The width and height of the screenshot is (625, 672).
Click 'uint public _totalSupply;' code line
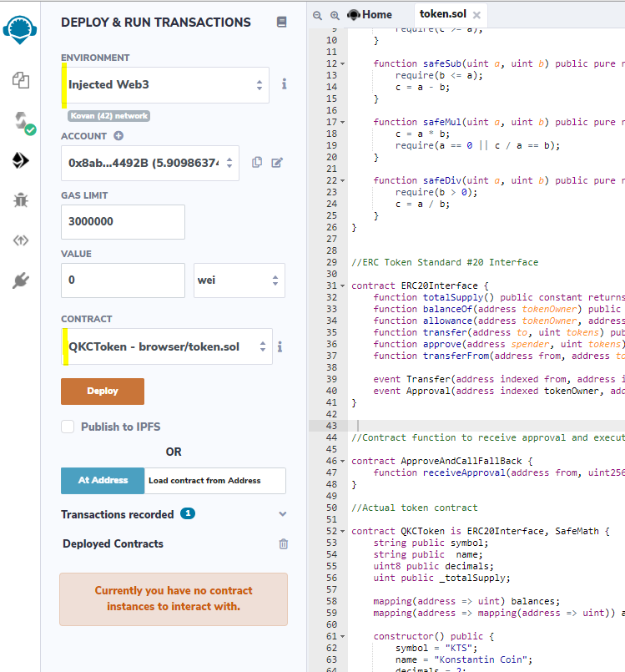pos(441,578)
